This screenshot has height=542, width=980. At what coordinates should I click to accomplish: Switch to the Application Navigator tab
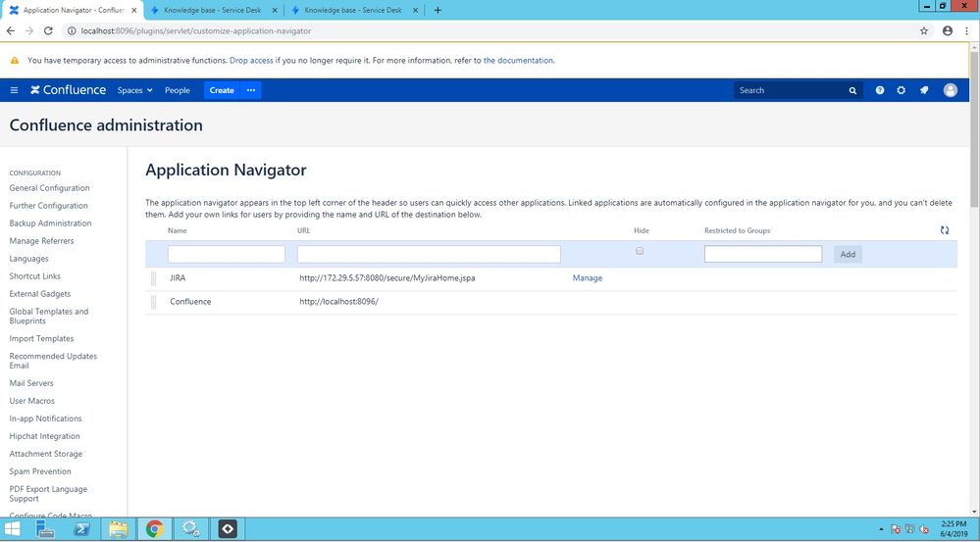pos(72,10)
